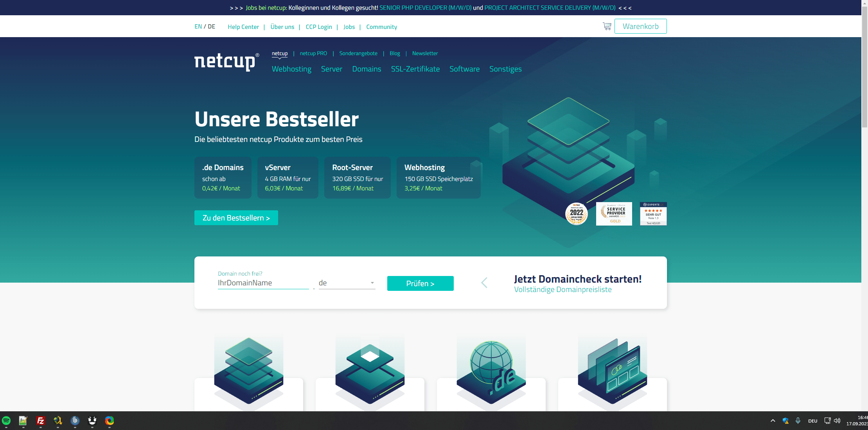Screen dimensions: 868x430
Task: Open the Newsletter link
Action: pyautogui.click(x=425, y=54)
